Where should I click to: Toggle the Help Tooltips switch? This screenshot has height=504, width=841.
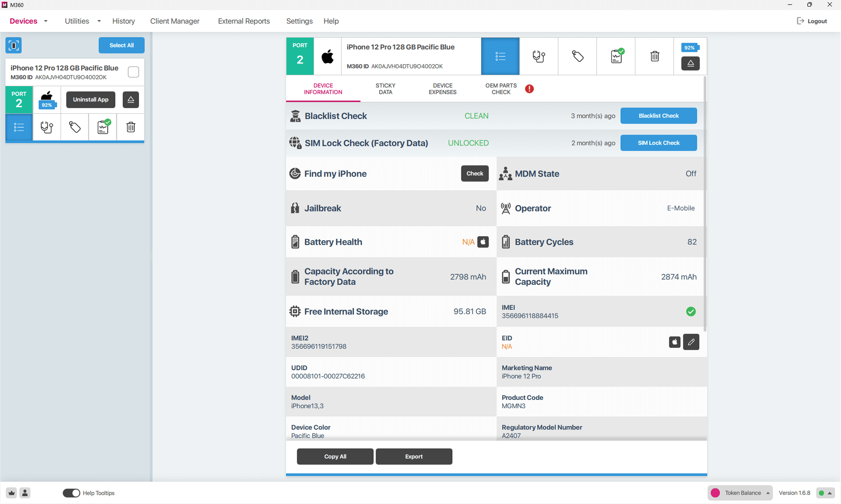[71, 493]
